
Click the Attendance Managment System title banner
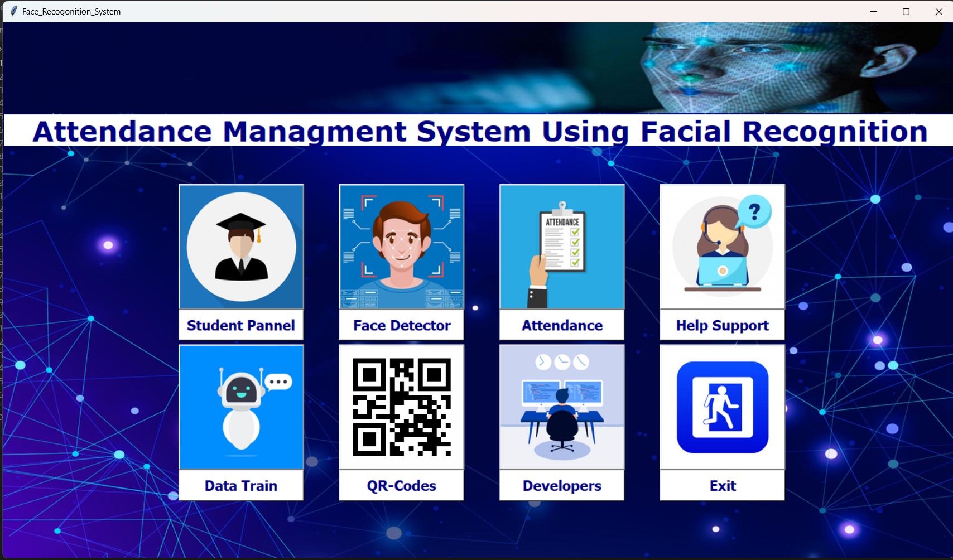pyautogui.click(x=479, y=131)
